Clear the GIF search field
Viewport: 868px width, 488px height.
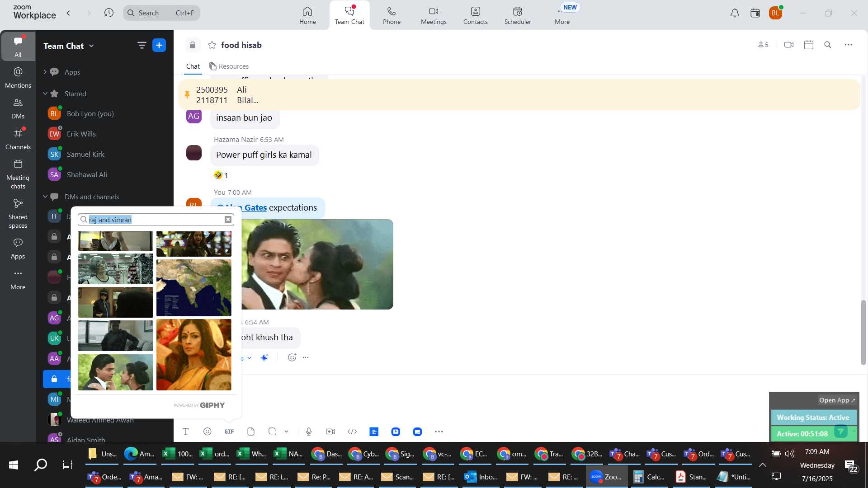click(x=228, y=220)
